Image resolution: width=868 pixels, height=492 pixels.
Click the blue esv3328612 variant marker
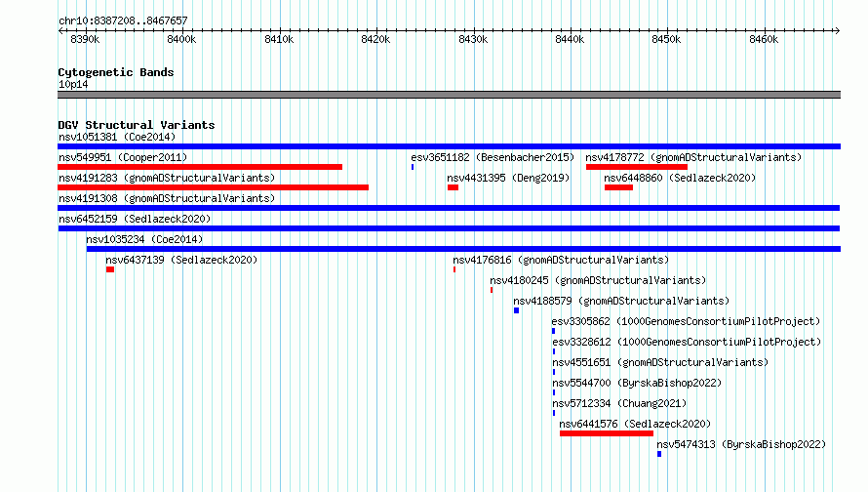tap(554, 351)
